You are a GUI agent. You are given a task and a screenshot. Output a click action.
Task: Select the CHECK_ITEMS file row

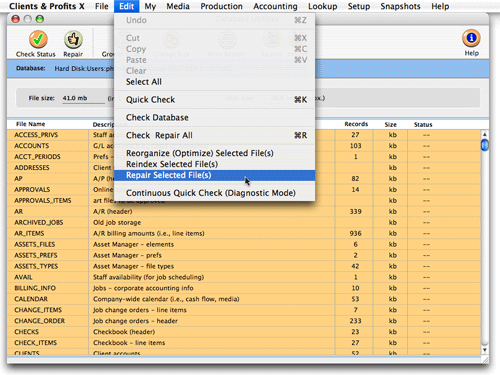pyautogui.click(x=244, y=343)
